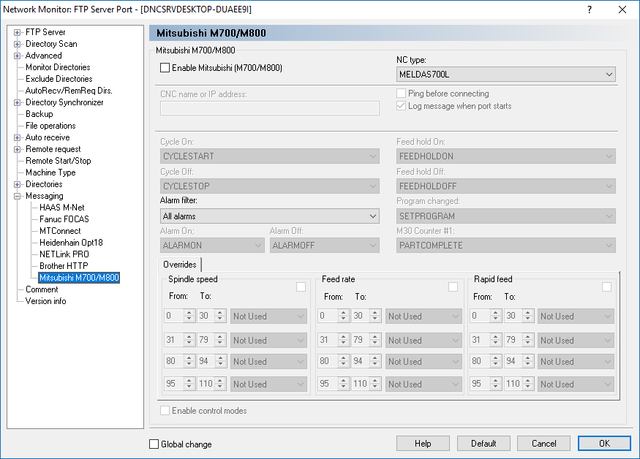
Task: Toggle Log message when port starts
Action: click(x=401, y=106)
